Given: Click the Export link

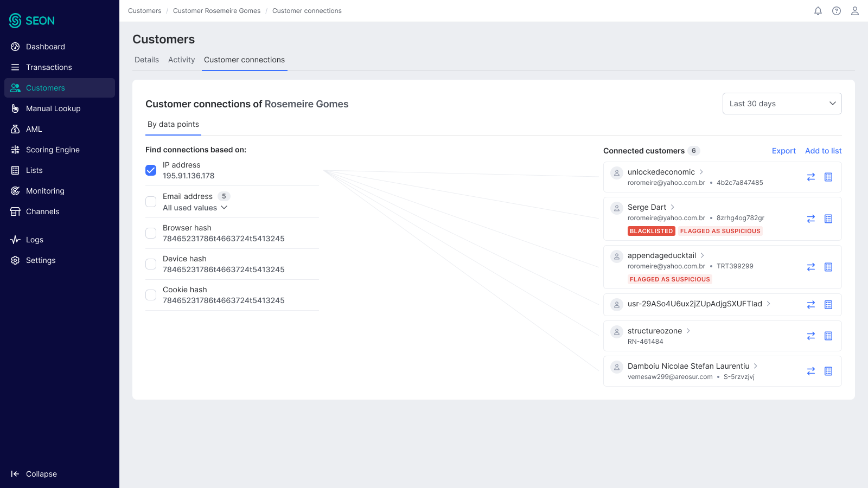Looking at the screenshot, I should click(x=783, y=151).
